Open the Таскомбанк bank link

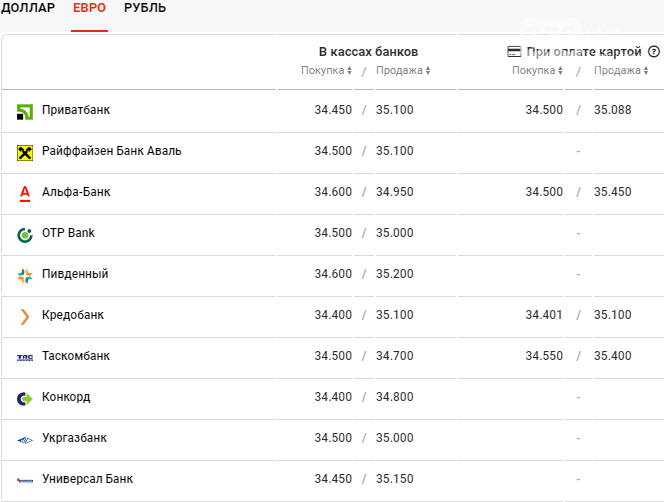tap(76, 356)
